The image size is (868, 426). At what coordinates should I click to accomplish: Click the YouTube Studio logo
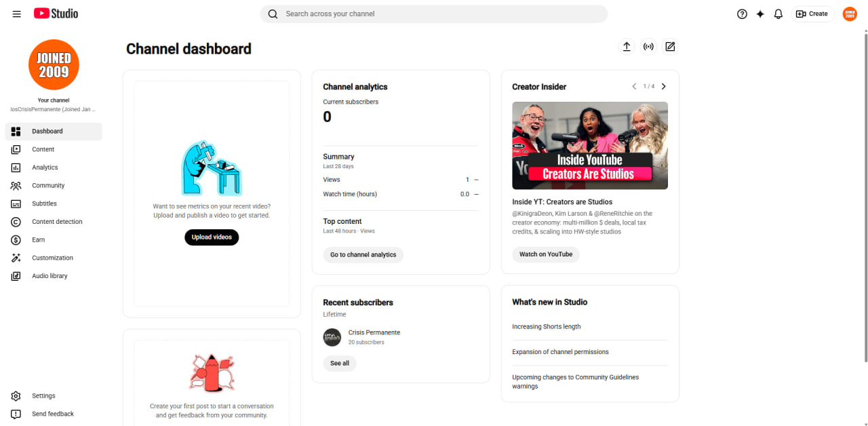click(x=56, y=14)
